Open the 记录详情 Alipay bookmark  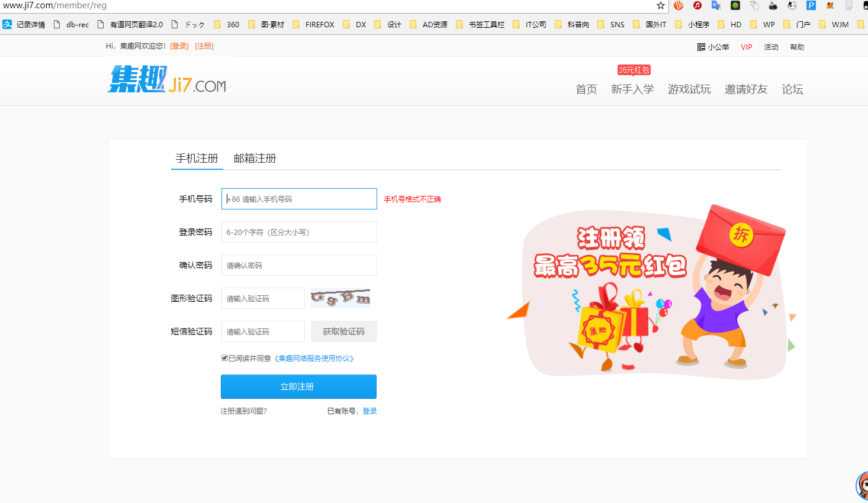(24, 24)
